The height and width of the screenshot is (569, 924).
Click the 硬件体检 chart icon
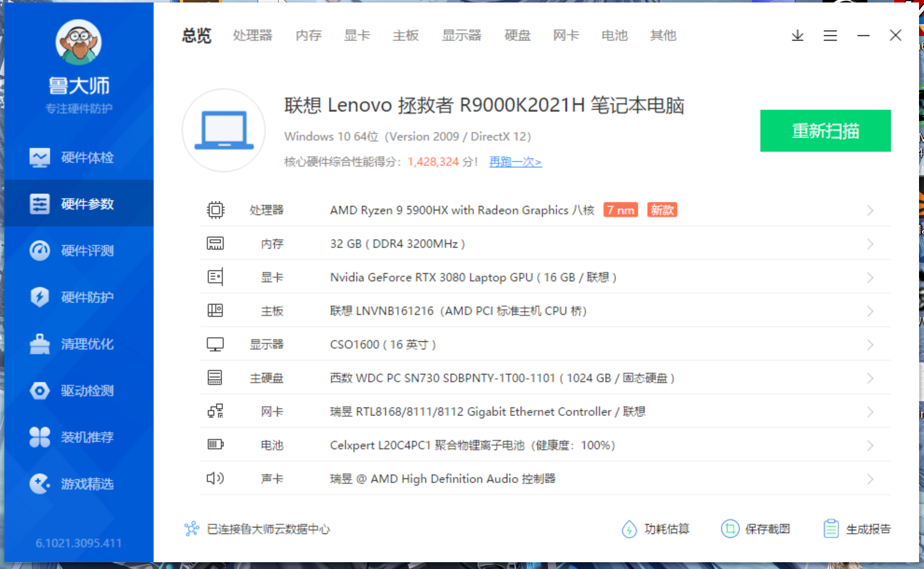[40, 157]
